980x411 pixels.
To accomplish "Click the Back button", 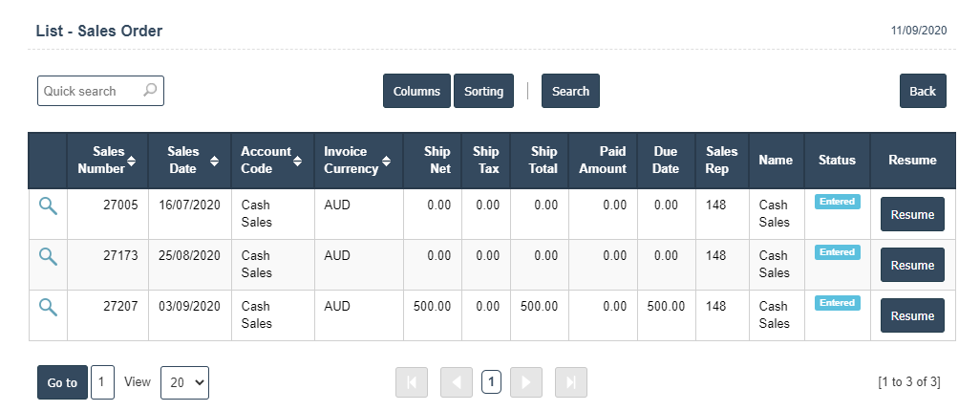I will click(x=923, y=91).
